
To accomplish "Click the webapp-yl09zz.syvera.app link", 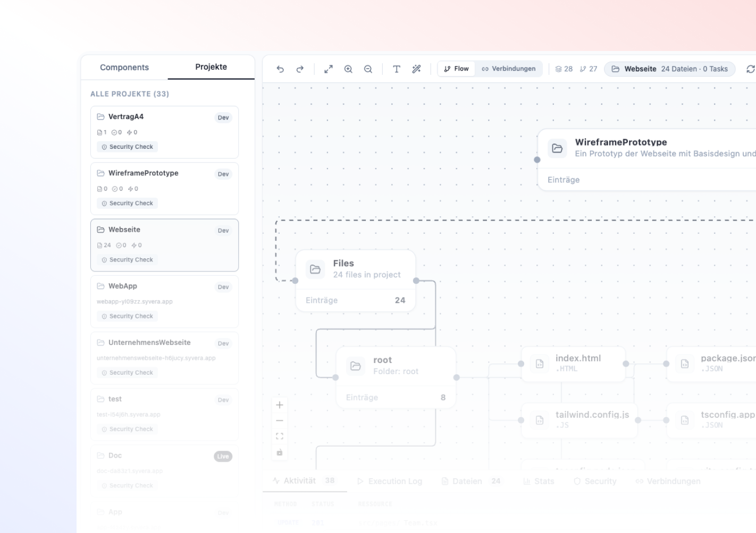I will click(x=135, y=302).
